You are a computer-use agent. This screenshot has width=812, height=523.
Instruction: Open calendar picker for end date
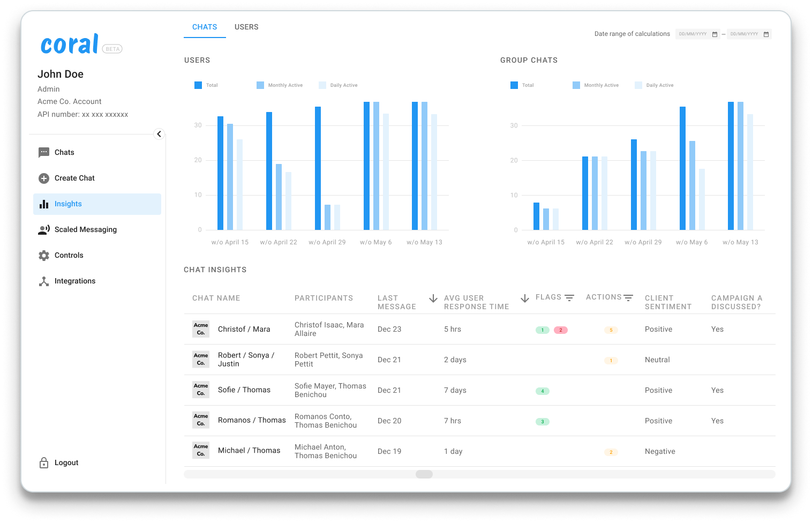(x=766, y=34)
